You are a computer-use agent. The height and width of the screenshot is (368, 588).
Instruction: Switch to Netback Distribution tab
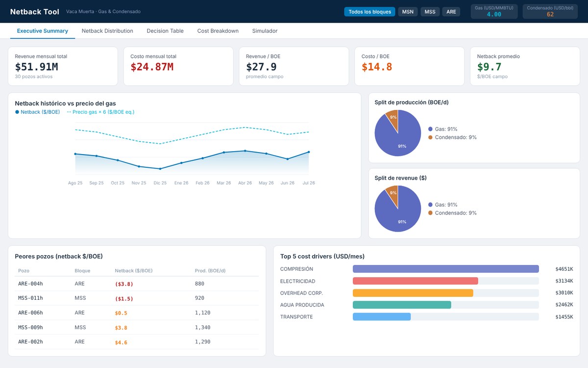click(x=107, y=31)
